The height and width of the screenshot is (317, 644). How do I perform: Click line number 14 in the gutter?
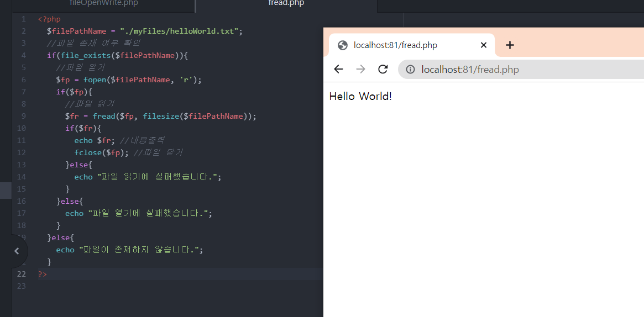[x=21, y=177]
